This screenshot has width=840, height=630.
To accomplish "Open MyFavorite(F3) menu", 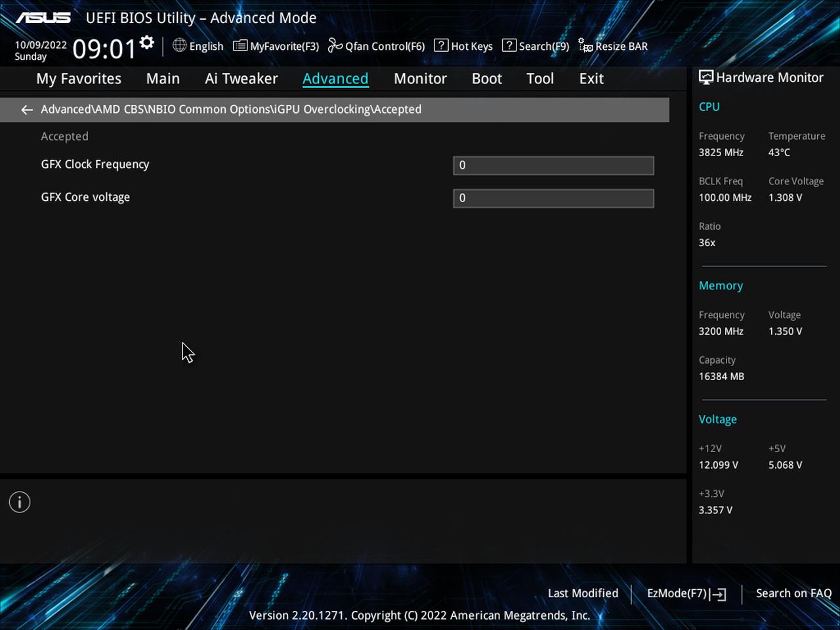I will (x=284, y=46).
